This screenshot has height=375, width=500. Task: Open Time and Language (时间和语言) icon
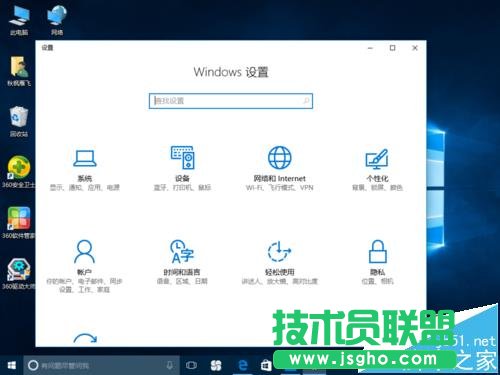(x=182, y=251)
